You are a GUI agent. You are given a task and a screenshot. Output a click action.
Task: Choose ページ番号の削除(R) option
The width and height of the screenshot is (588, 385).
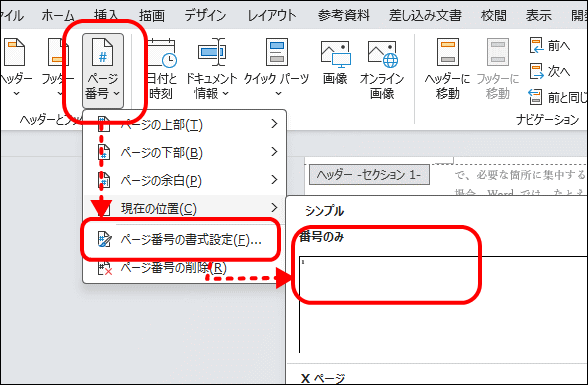tap(184, 268)
